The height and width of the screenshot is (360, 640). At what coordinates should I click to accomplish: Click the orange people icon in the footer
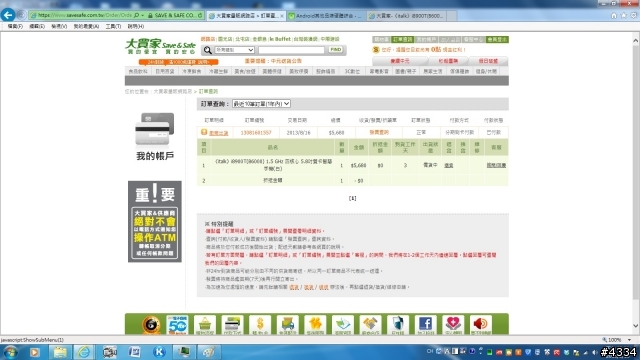coord(315,325)
